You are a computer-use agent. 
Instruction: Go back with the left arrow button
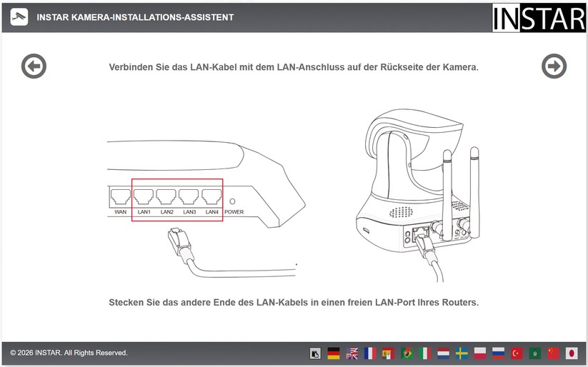click(34, 66)
